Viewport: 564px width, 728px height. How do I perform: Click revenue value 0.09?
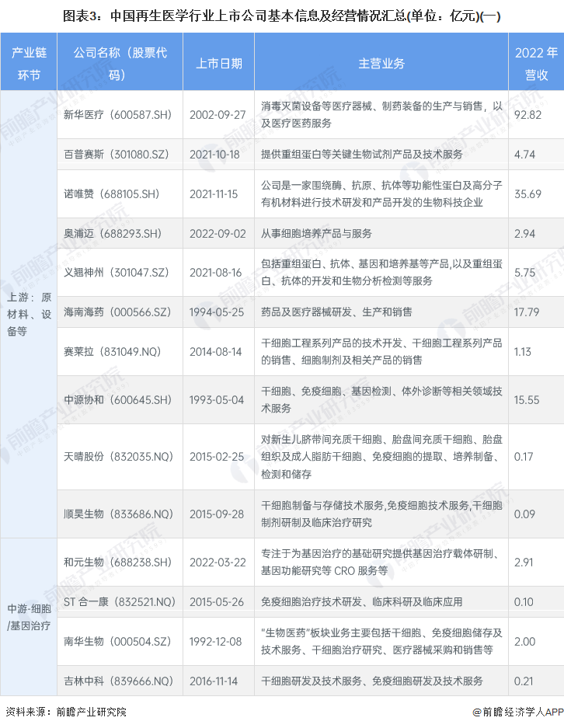click(524, 514)
